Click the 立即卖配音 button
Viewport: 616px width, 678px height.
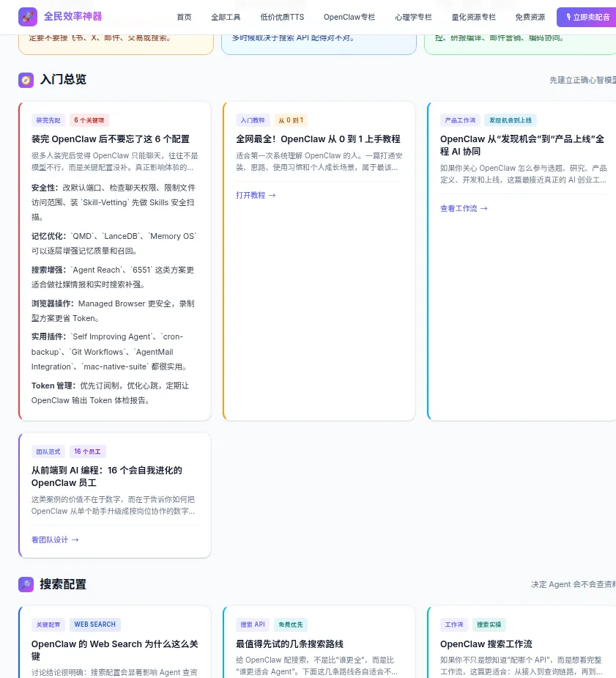coord(587,18)
